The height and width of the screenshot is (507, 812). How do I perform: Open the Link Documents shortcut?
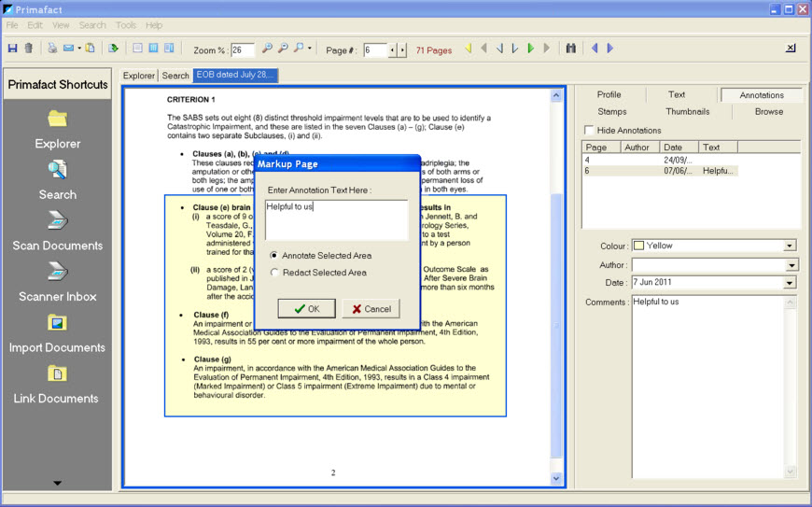point(58,384)
